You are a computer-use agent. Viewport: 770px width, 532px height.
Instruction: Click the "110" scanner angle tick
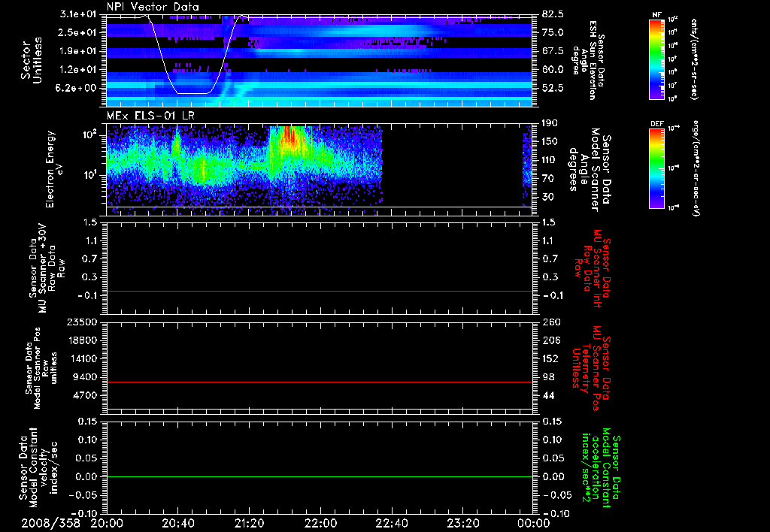(550, 160)
